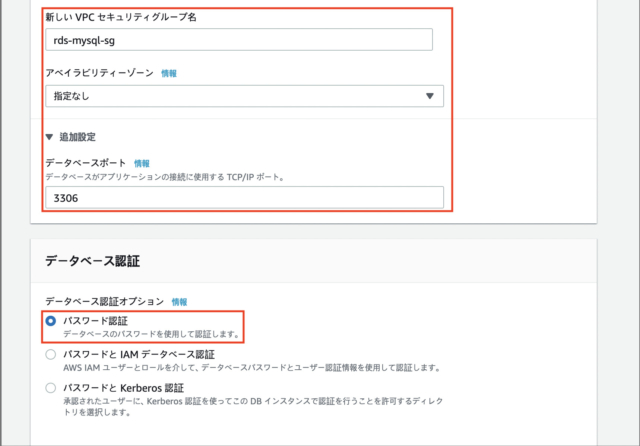Image resolution: width=640 pixels, height=446 pixels.
Task: Select パスワードと Kerberos 認証 option
Action: pos(51,388)
